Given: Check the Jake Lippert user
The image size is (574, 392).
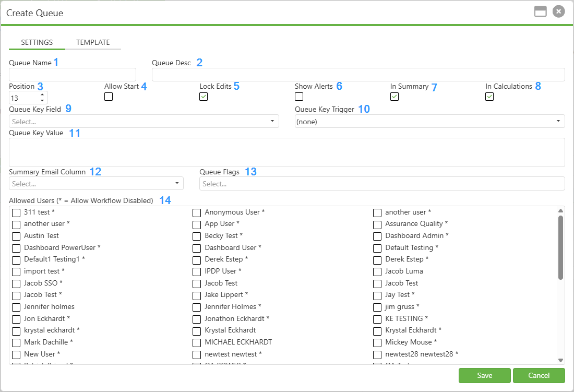Looking at the screenshot, I should point(197,295).
